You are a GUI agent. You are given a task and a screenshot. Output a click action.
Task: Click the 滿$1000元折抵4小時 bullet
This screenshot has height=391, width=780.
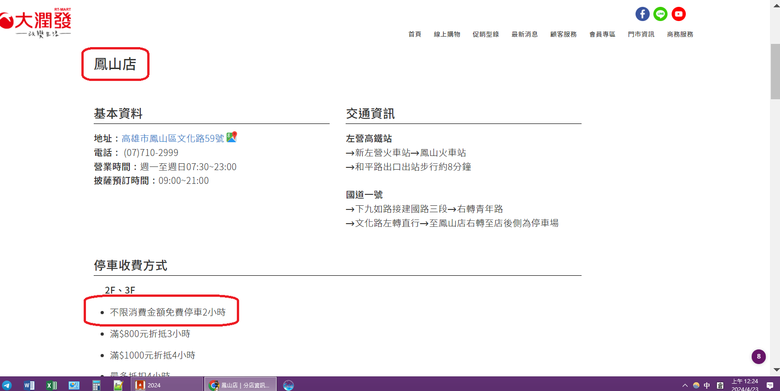153,355
